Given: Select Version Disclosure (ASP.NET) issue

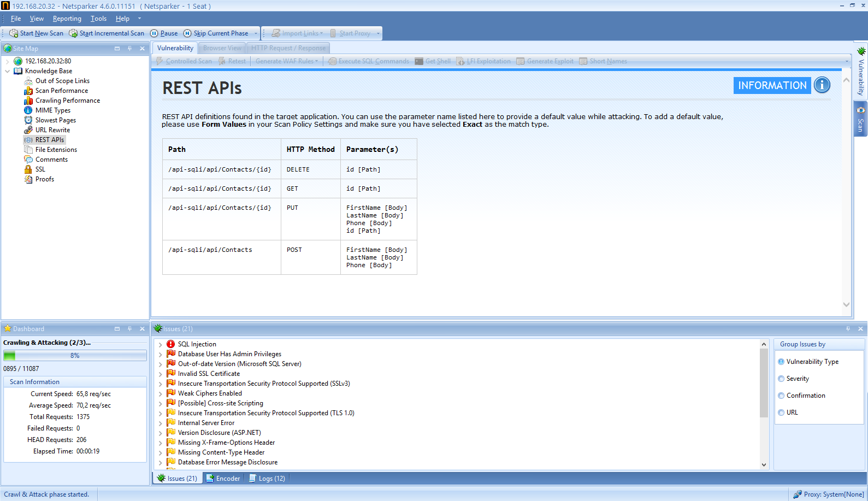Looking at the screenshot, I should pyautogui.click(x=219, y=433).
